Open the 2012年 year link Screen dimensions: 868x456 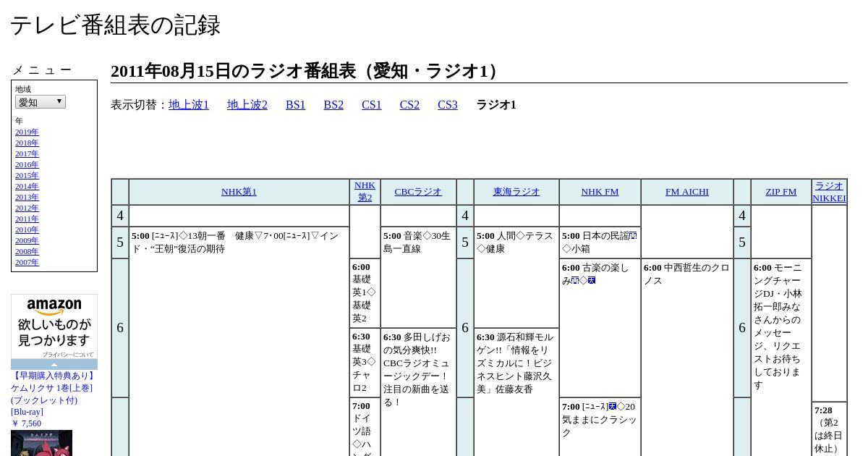click(27, 208)
